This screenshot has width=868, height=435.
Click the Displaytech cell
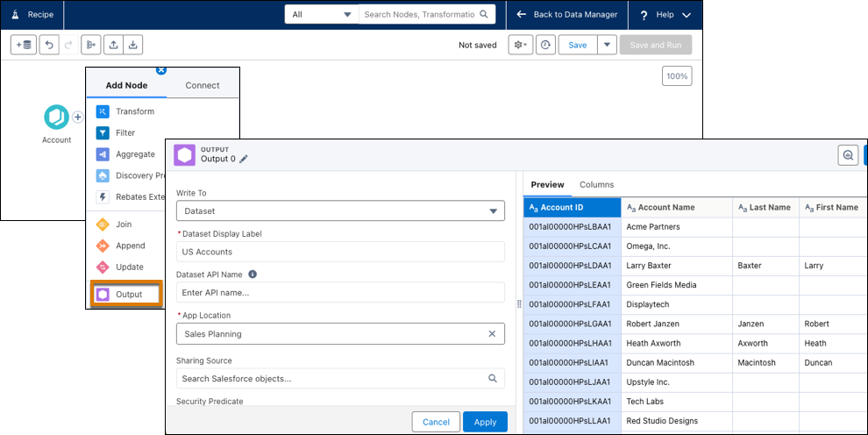pyautogui.click(x=677, y=304)
